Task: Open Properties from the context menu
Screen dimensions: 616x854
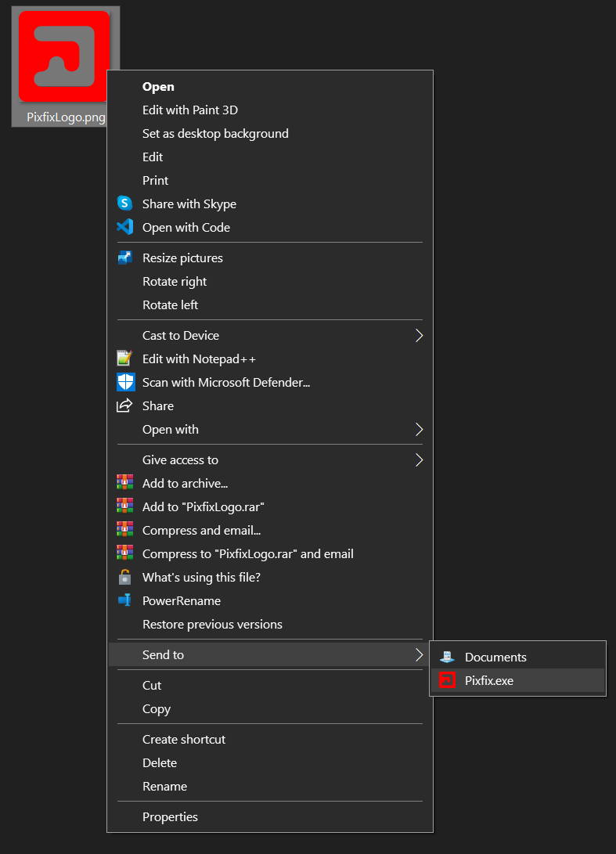Action: [270, 816]
